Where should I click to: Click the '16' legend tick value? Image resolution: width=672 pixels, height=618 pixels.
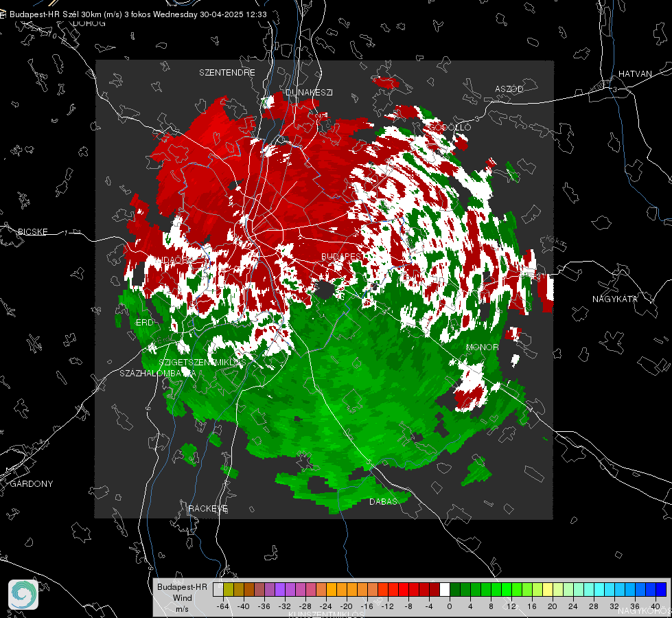pyautogui.click(x=532, y=606)
